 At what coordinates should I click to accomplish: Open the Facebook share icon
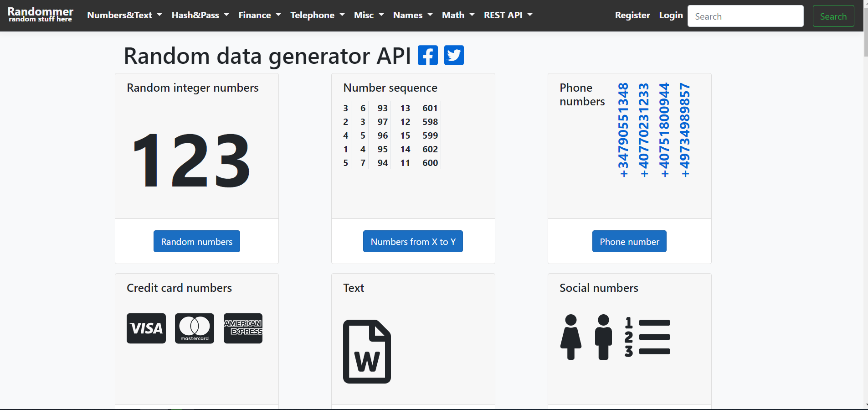click(x=427, y=56)
